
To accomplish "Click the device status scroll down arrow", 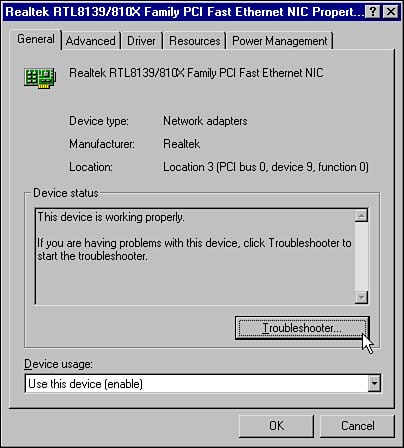I will (x=361, y=297).
